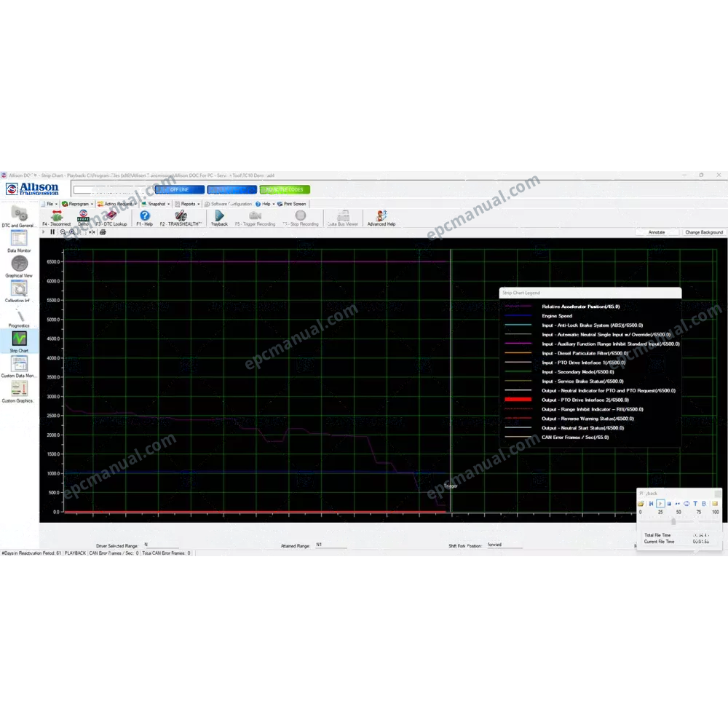Toggle loop playback icon in Playback panel

tap(687, 504)
